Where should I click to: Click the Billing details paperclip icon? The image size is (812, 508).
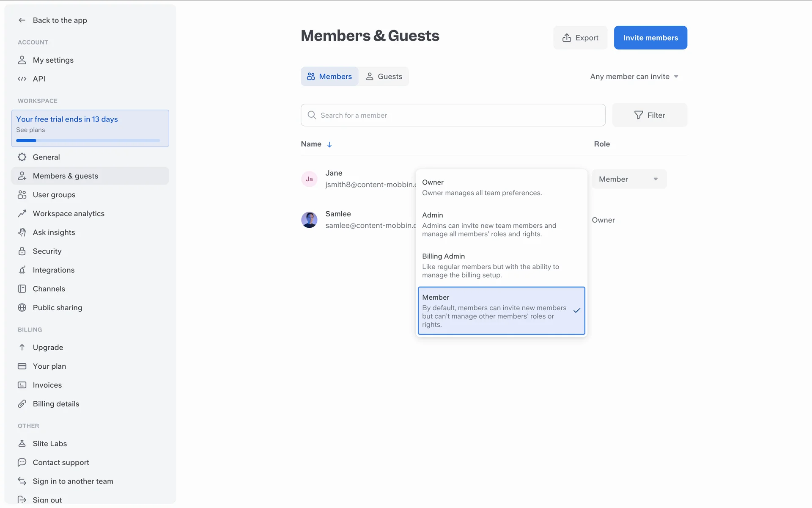click(x=22, y=404)
